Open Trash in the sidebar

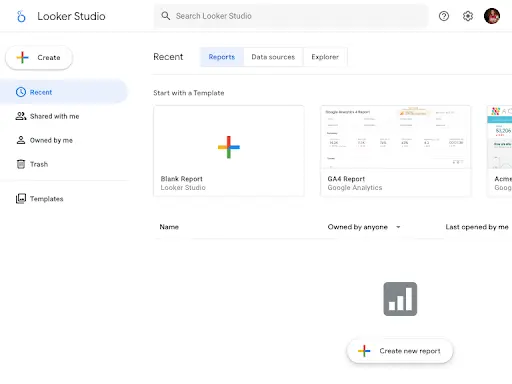tap(64, 164)
